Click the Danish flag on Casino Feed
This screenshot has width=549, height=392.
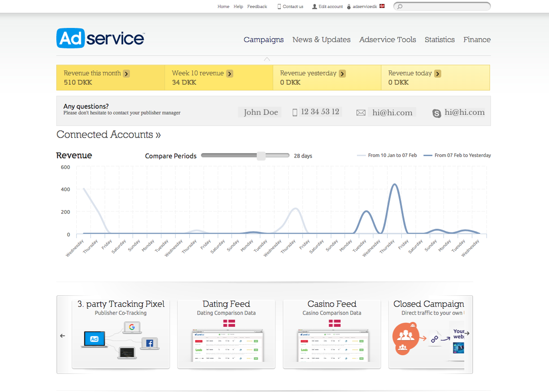click(x=335, y=323)
